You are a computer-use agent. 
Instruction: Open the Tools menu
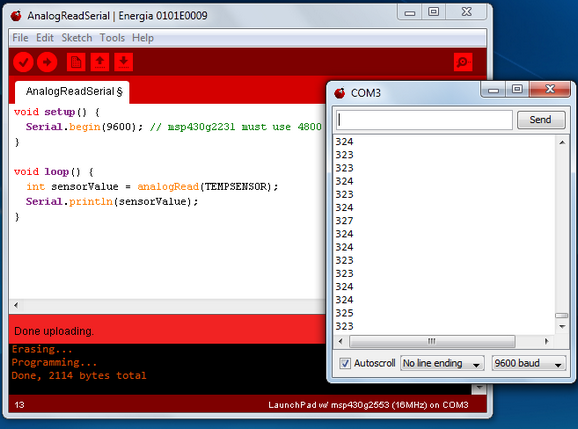(x=112, y=38)
